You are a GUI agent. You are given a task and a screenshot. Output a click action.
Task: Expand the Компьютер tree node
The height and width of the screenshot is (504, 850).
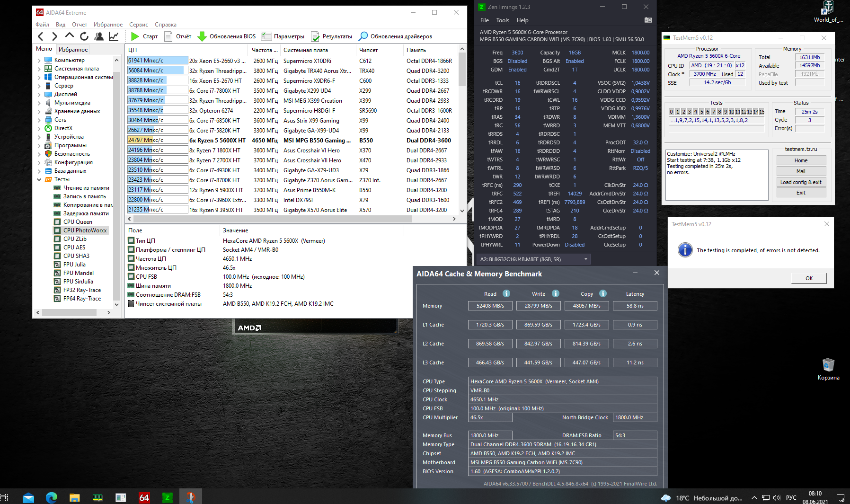tap(39, 60)
